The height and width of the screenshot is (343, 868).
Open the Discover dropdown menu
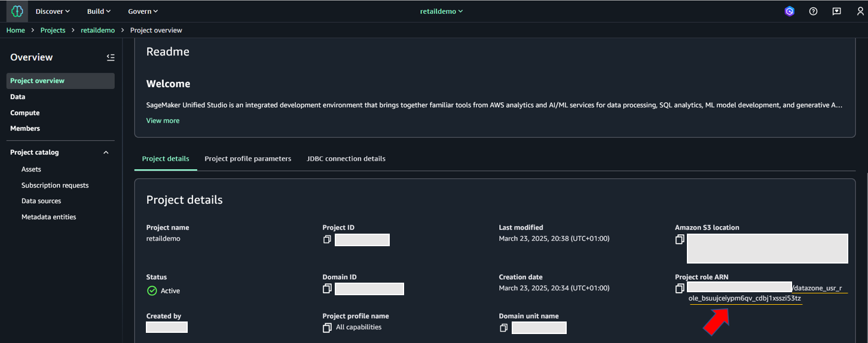pos(53,11)
